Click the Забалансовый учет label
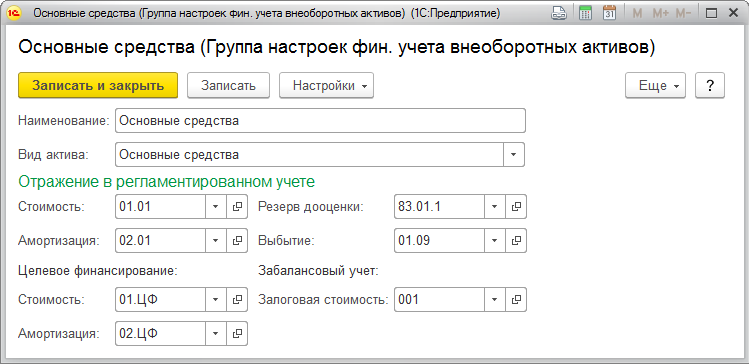The height and width of the screenshot is (364, 749). coord(319,271)
